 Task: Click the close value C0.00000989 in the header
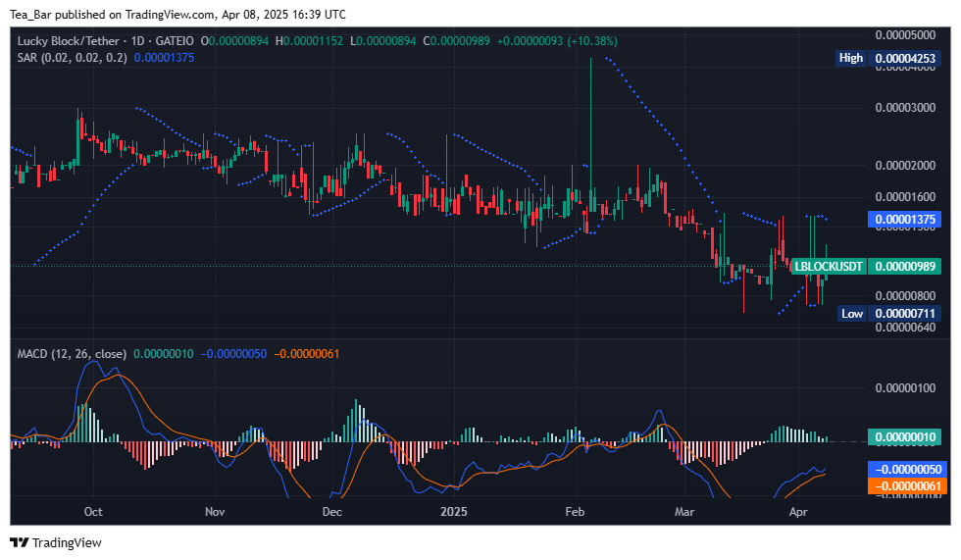coord(457,41)
